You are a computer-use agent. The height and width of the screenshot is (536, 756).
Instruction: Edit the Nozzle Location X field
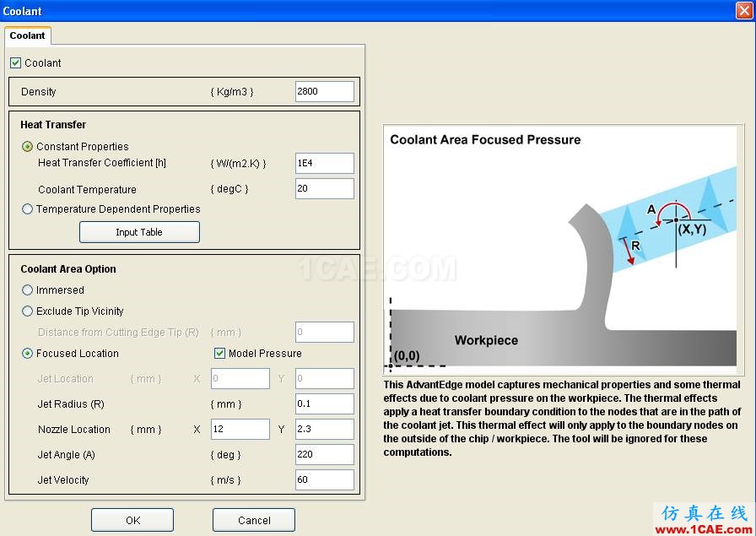(240, 429)
